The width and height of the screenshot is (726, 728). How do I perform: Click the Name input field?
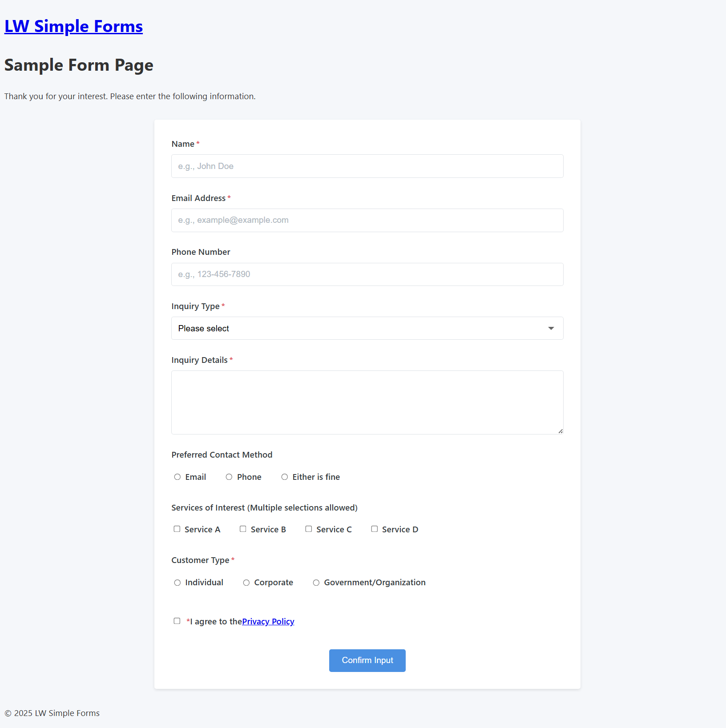coord(367,166)
